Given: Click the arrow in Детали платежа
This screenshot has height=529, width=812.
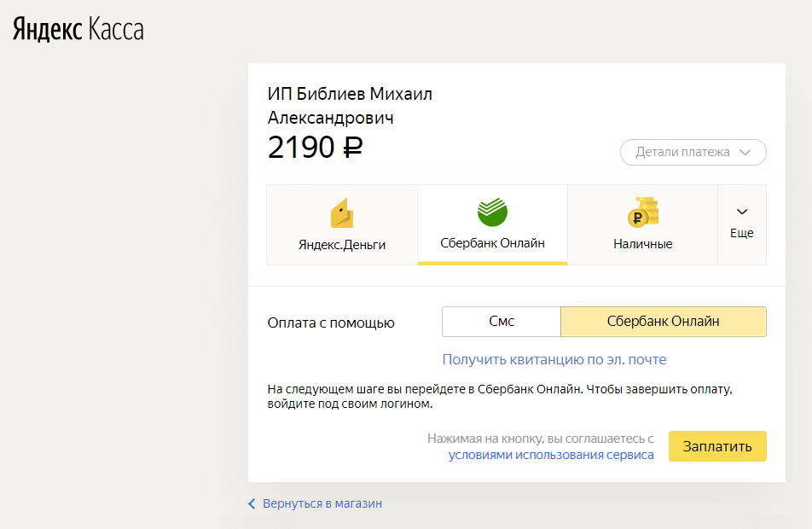Looking at the screenshot, I should tap(745, 153).
